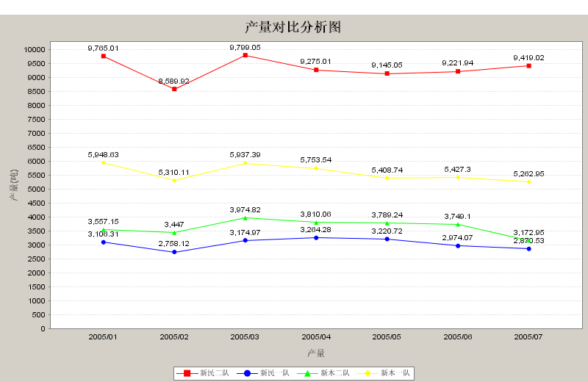Click the 2005/05 x-axis label
The width and height of the screenshot is (588, 382).
(387, 337)
